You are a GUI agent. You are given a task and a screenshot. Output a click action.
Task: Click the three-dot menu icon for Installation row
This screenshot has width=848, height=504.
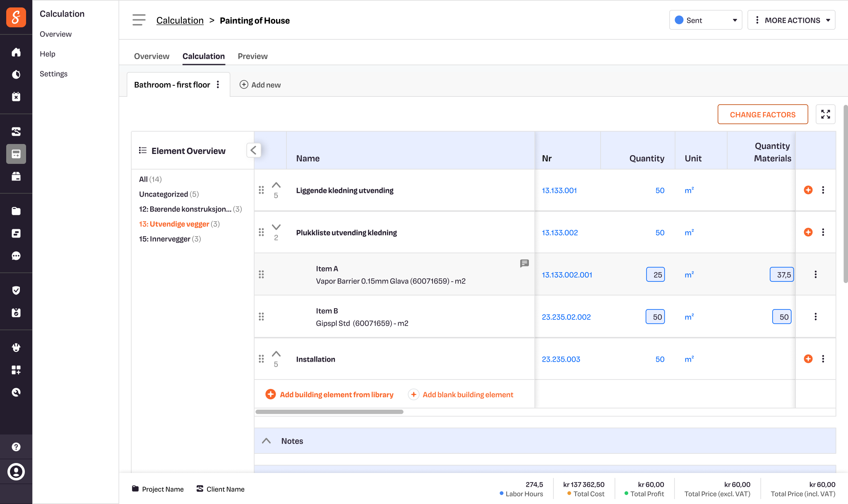(824, 359)
